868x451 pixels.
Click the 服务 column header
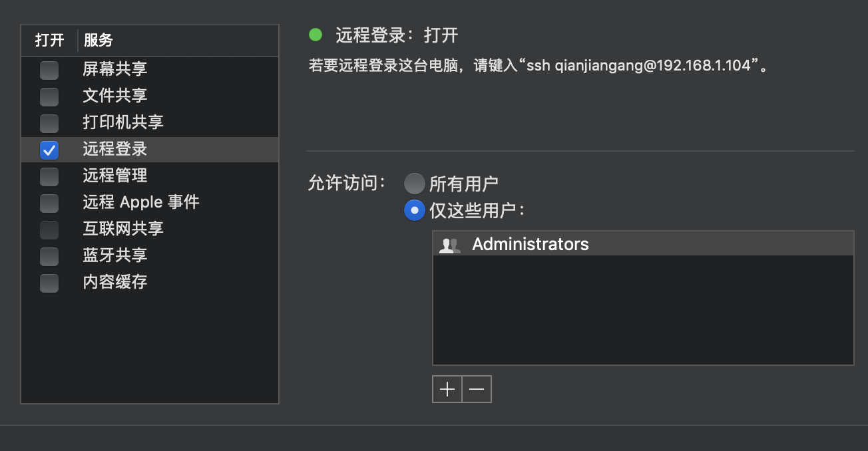click(x=99, y=40)
